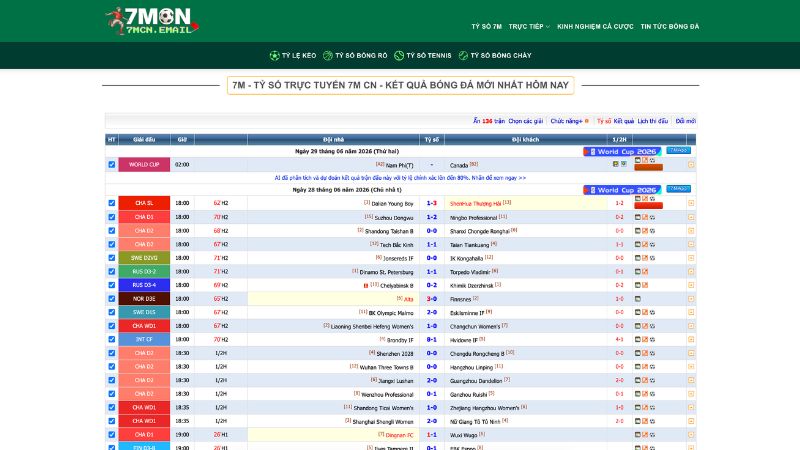800x450 pixels.
Task: Open the AI prediction analysis link
Action: pos(400,178)
